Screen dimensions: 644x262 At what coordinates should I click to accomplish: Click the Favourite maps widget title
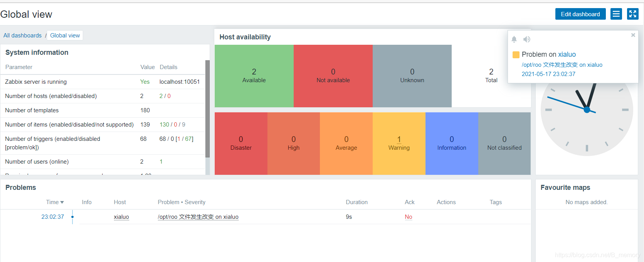565,188
